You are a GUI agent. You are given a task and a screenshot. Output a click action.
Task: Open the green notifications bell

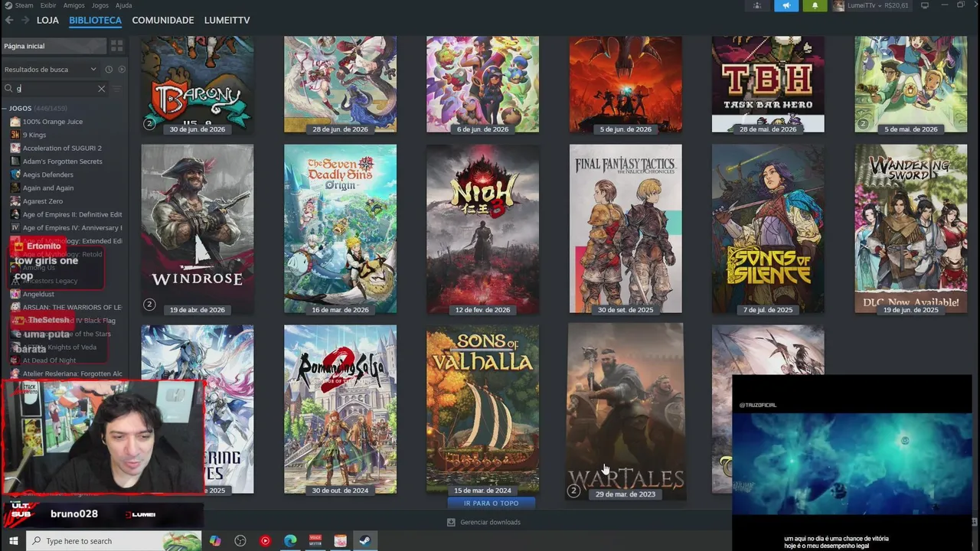pos(815,5)
